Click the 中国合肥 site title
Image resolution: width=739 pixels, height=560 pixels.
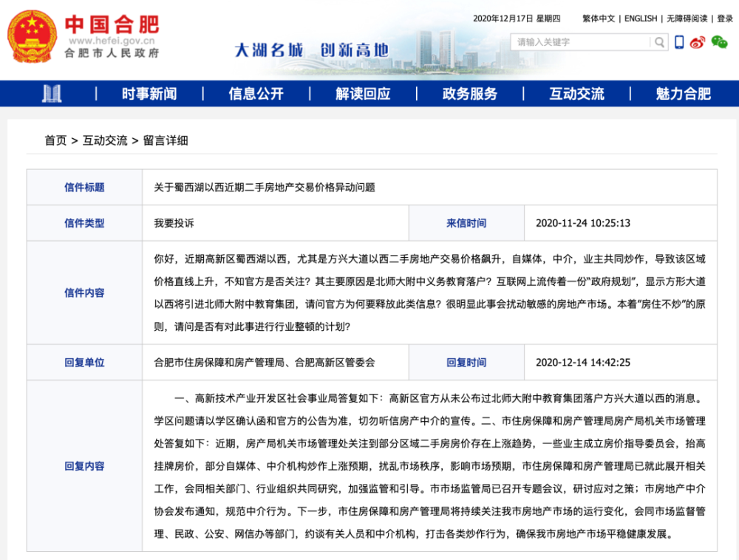pyautogui.click(x=112, y=24)
